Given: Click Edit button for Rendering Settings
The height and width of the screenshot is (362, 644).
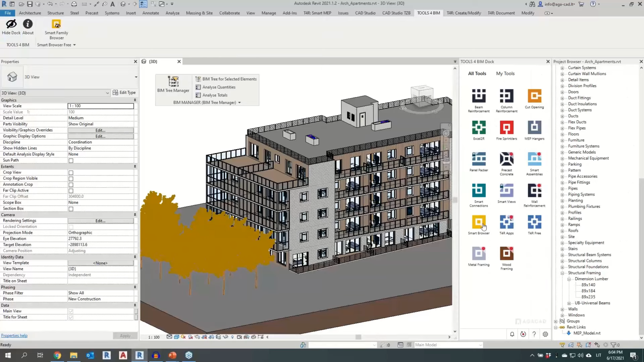Looking at the screenshot, I should [101, 221].
